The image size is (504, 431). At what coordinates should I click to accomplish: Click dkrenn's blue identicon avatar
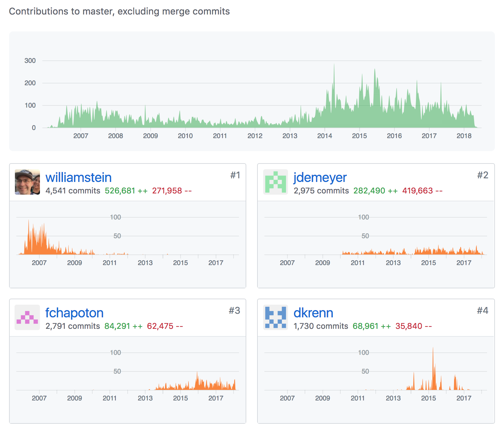coord(275,317)
